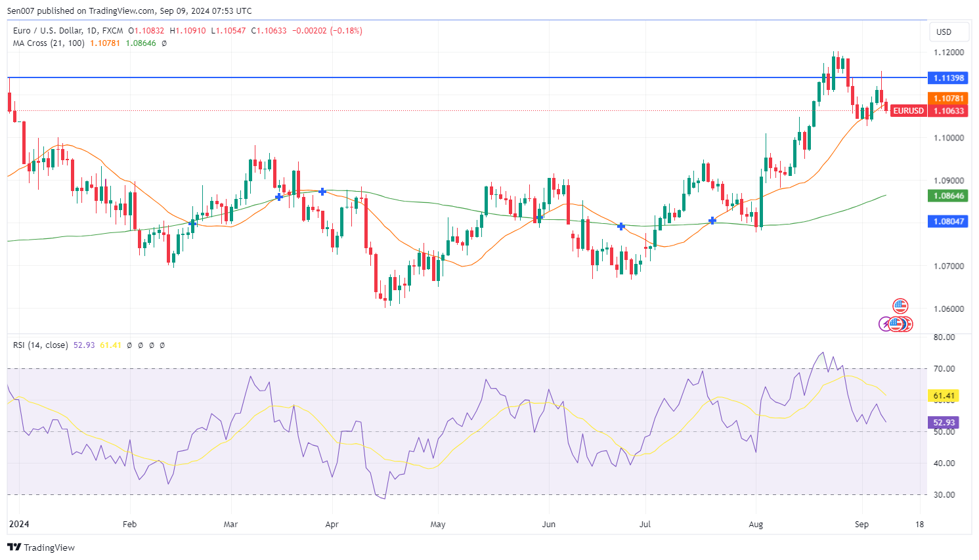Click the 30.00 RSI scale label
The image size is (979, 560).
coord(944,495)
